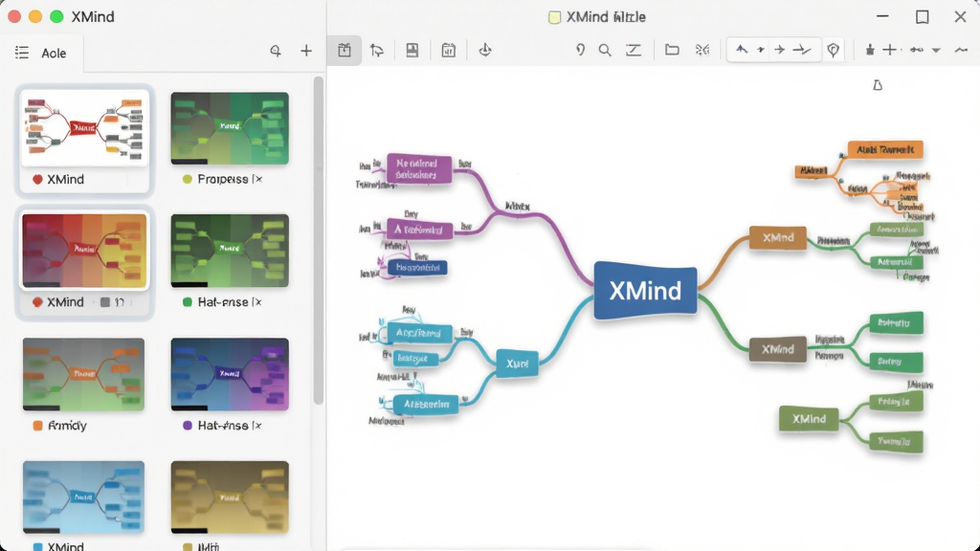Select the light blue XMind thumbnail at bottom
The height and width of the screenshot is (551, 980).
point(84,497)
